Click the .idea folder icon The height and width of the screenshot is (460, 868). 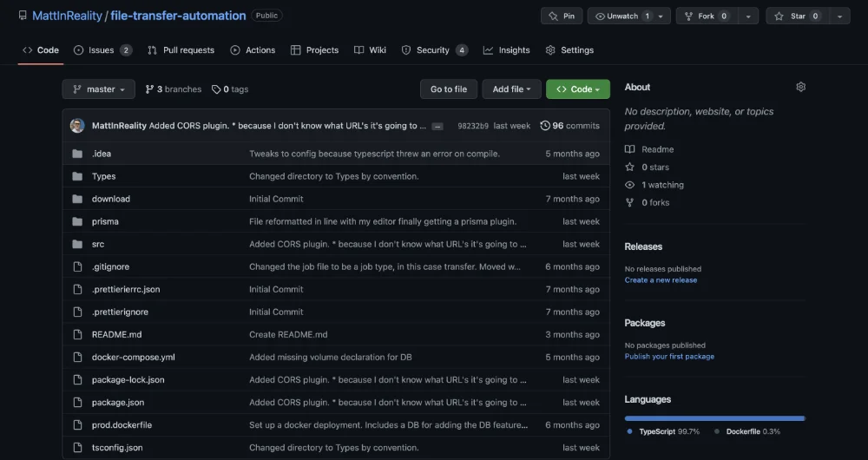click(77, 154)
